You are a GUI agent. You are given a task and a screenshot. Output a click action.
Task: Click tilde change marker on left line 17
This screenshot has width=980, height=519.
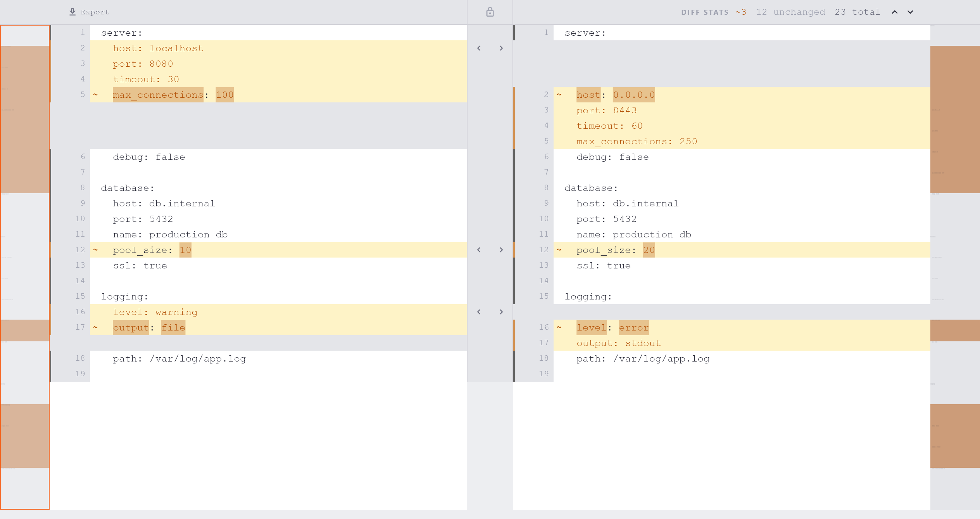coord(95,327)
